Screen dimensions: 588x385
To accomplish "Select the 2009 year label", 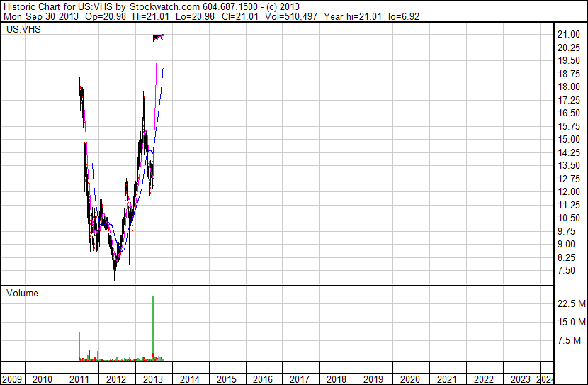I will tap(11, 379).
